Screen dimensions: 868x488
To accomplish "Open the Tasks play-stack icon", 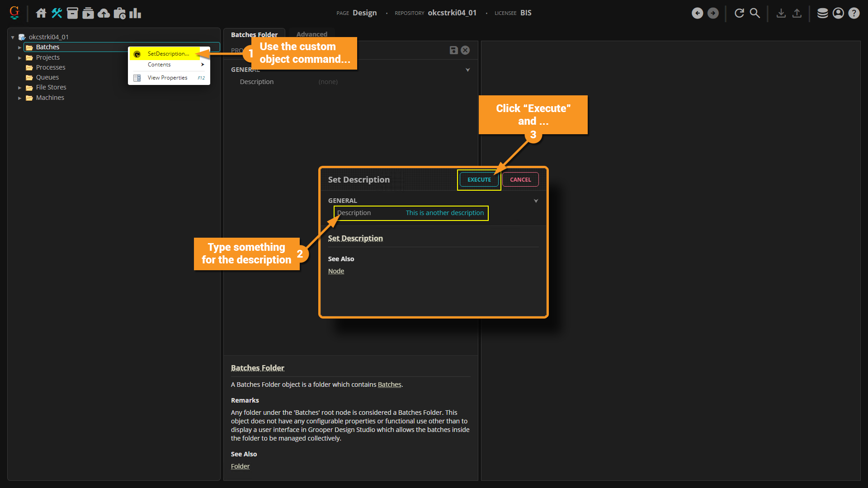I will pos(88,13).
